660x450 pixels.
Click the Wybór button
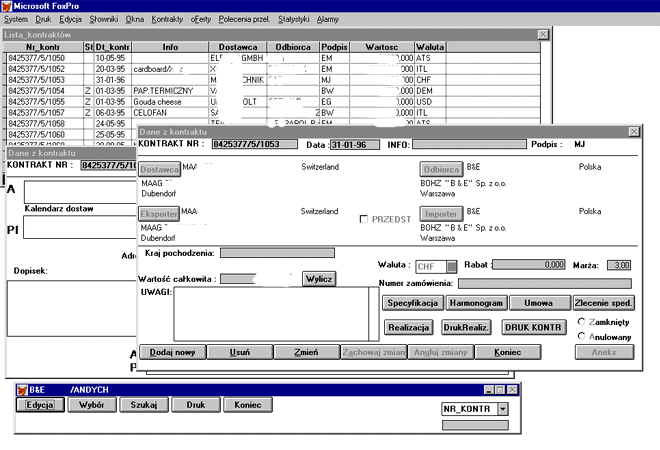click(x=92, y=405)
